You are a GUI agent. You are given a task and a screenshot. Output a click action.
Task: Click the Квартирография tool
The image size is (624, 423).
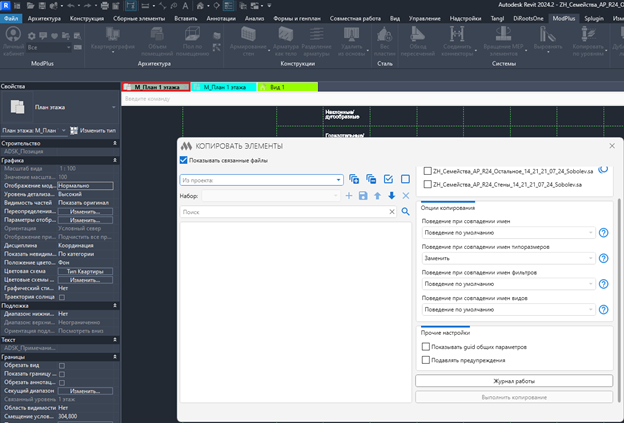113,41
